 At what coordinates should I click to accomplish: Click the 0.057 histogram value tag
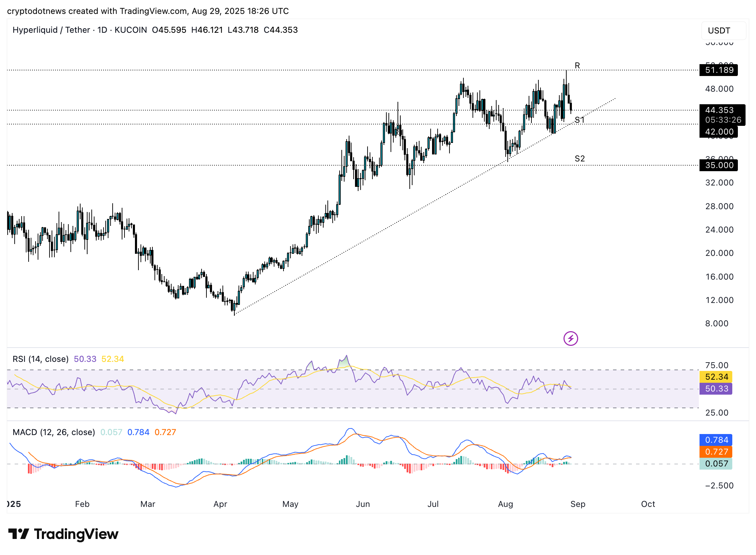[x=716, y=464]
